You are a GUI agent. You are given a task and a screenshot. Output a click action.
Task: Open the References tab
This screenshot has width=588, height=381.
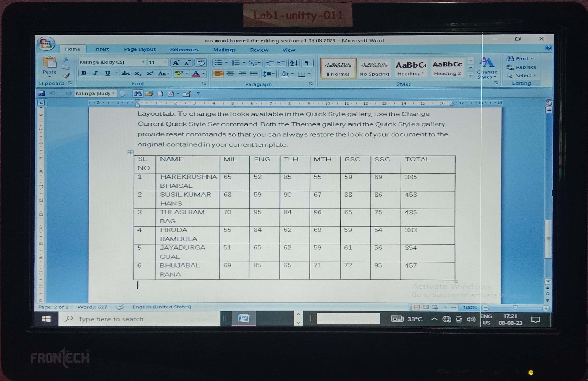pos(184,50)
